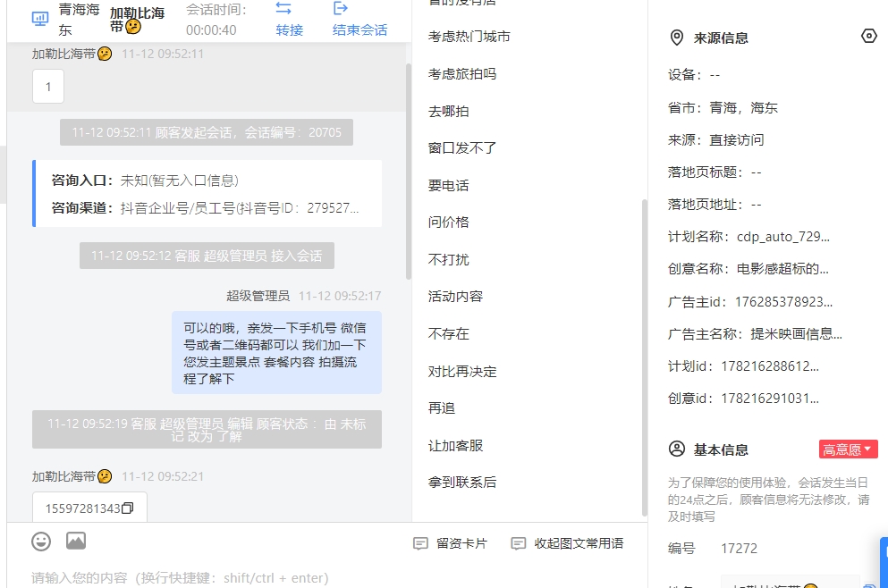This screenshot has height=588, width=888.
Task: Click the 来源: 直接访问 row
Action: click(715, 139)
